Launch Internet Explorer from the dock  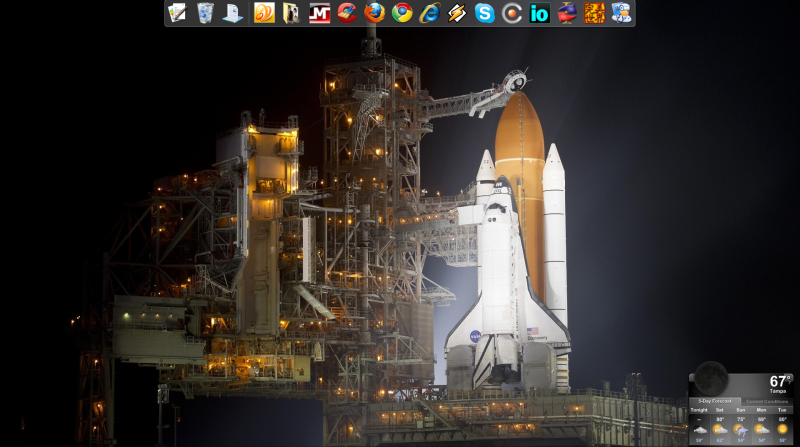coord(430,13)
